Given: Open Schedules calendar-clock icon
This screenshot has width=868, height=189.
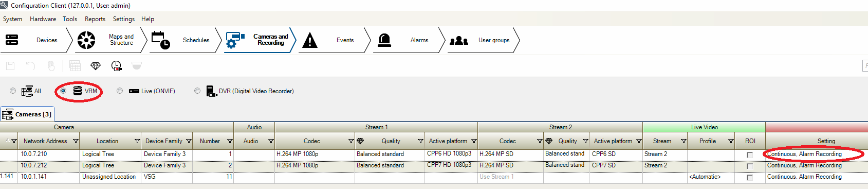Looking at the screenshot, I should tap(161, 40).
